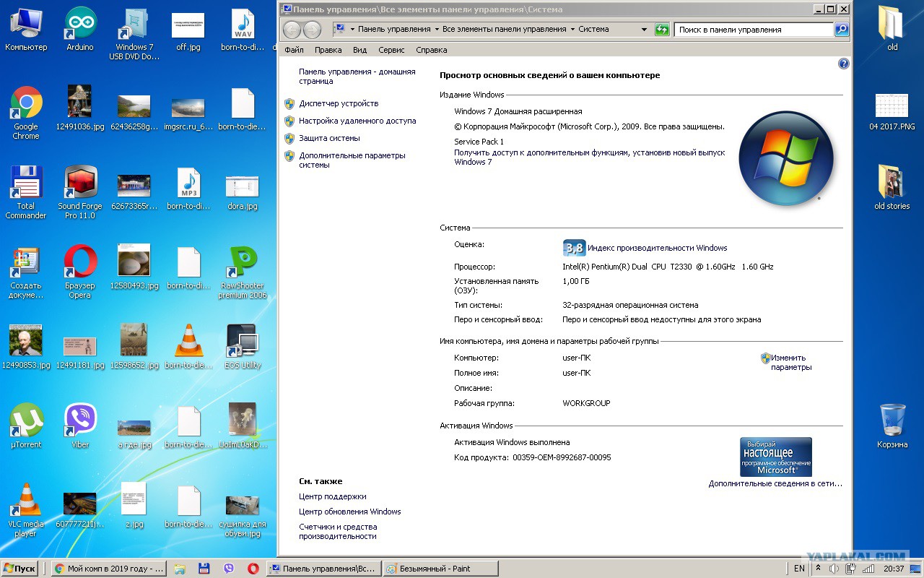924x578 pixels.
Task: Open the Сервис menu
Action: click(x=391, y=50)
